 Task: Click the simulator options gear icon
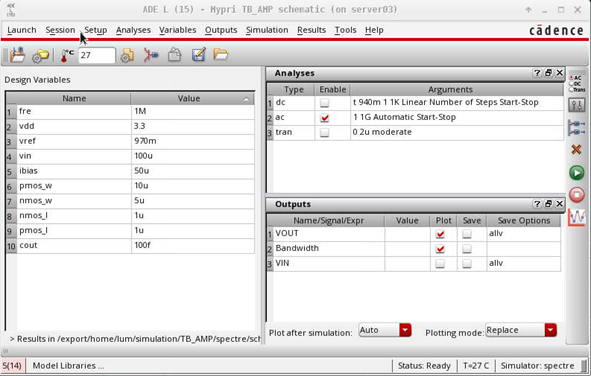(x=127, y=55)
